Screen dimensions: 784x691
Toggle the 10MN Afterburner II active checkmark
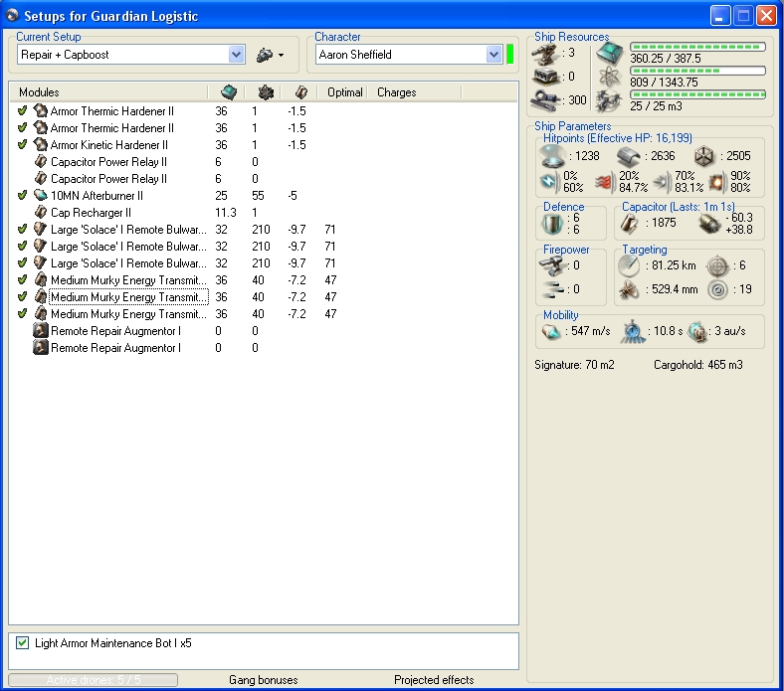coord(22,195)
